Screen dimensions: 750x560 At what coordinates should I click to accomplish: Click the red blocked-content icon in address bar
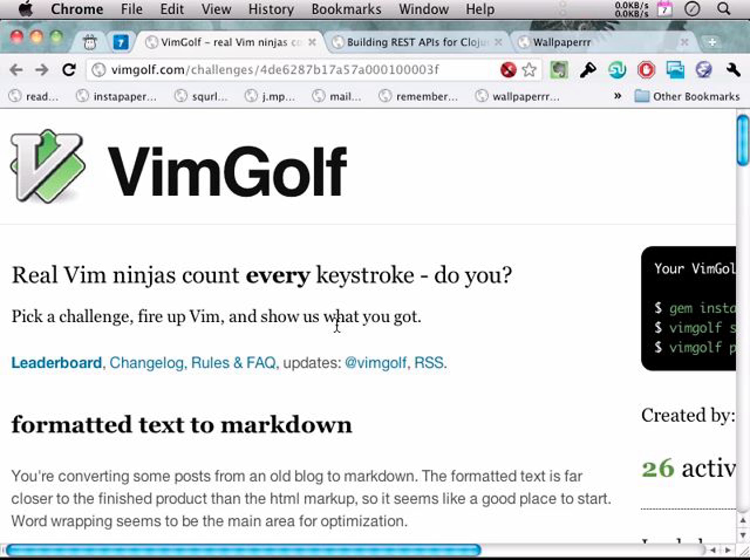click(x=508, y=70)
